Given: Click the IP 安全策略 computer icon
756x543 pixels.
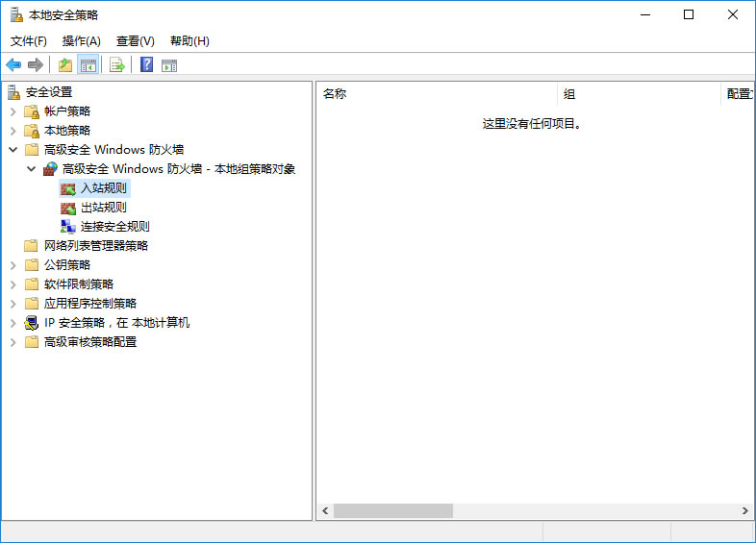Looking at the screenshot, I should point(32,323).
